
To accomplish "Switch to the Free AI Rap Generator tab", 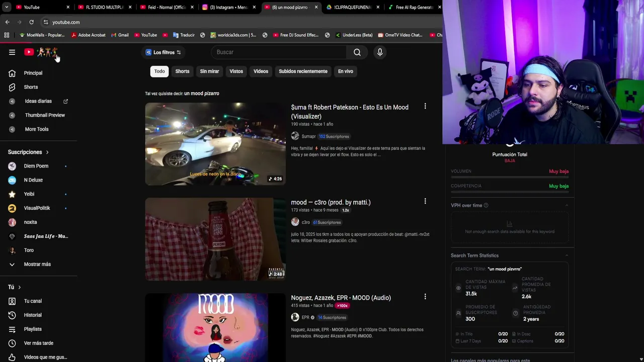I will coord(414,7).
